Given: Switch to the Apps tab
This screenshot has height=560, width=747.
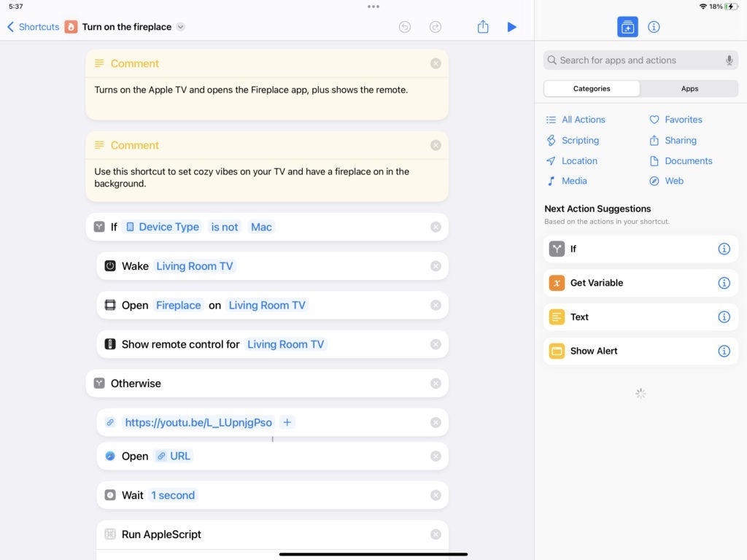Looking at the screenshot, I should click(x=689, y=88).
